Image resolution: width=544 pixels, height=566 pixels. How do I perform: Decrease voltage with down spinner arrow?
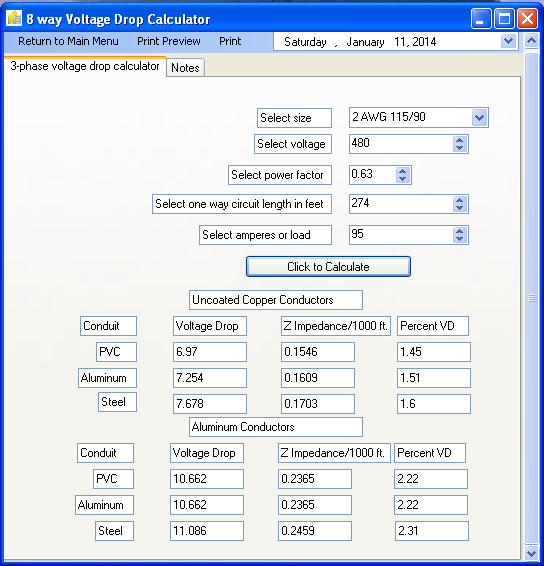pyautogui.click(x=460, y=148)
